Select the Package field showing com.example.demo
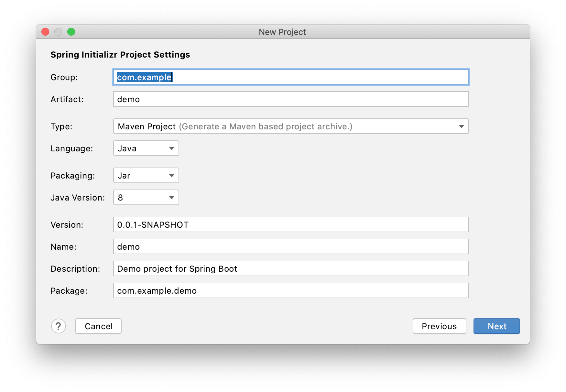This screenshot has height=392, width=566. coord(290,290)
